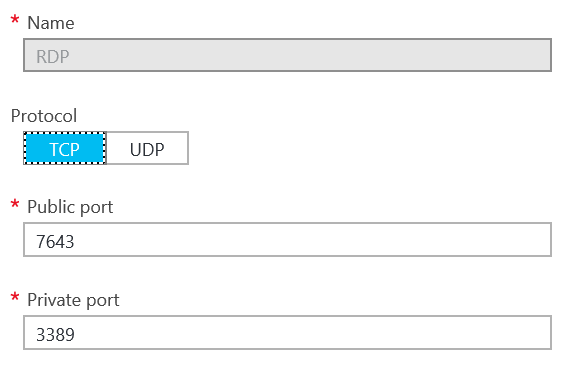Click into the Public port field
Viewport: 574px width, 377px height.
[287, 240]
